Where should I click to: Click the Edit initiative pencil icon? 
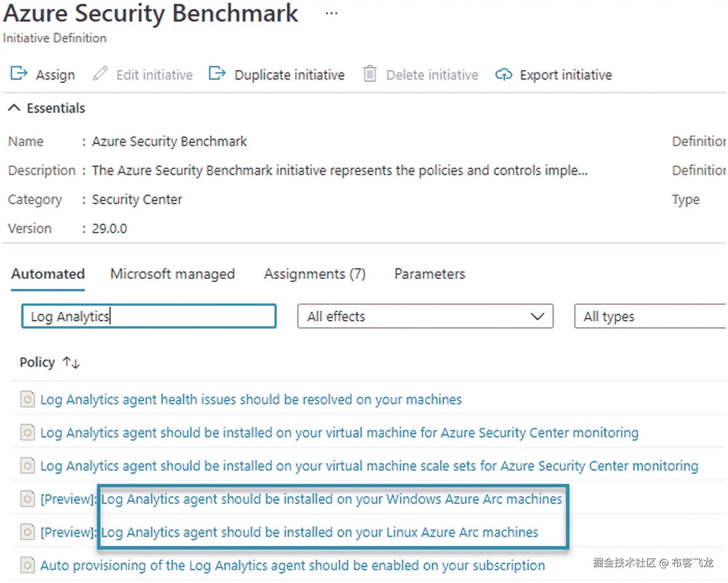[100, 74]
